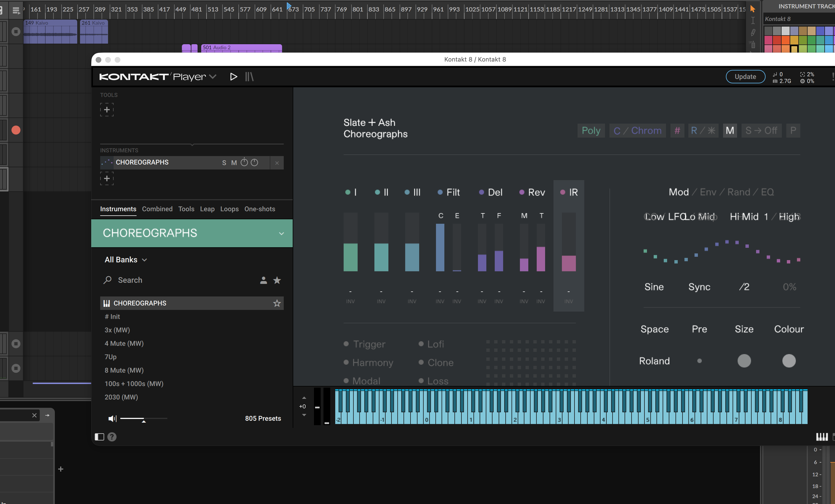Toggle layer III on/off dot
The width and height of the screenshot is (835, 504).
tap(407, 192)
